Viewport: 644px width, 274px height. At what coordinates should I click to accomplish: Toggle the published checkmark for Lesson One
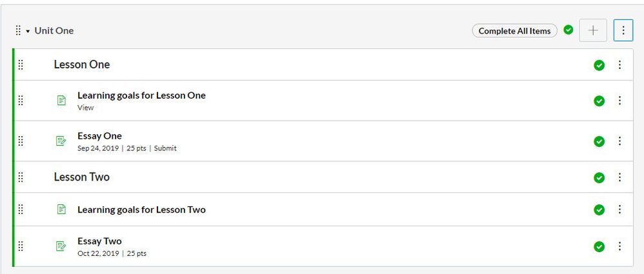(599, 64)
